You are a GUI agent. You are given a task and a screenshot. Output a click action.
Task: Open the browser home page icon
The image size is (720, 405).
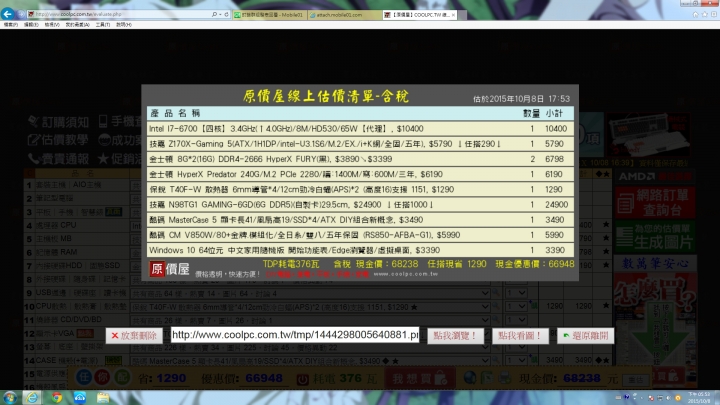click(x=696, y=15)
